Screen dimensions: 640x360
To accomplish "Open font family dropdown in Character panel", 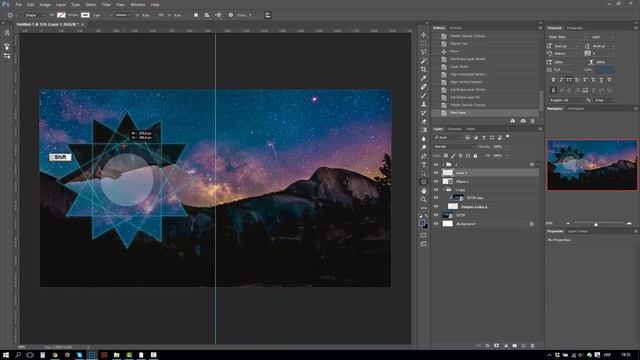I will 567,37.
